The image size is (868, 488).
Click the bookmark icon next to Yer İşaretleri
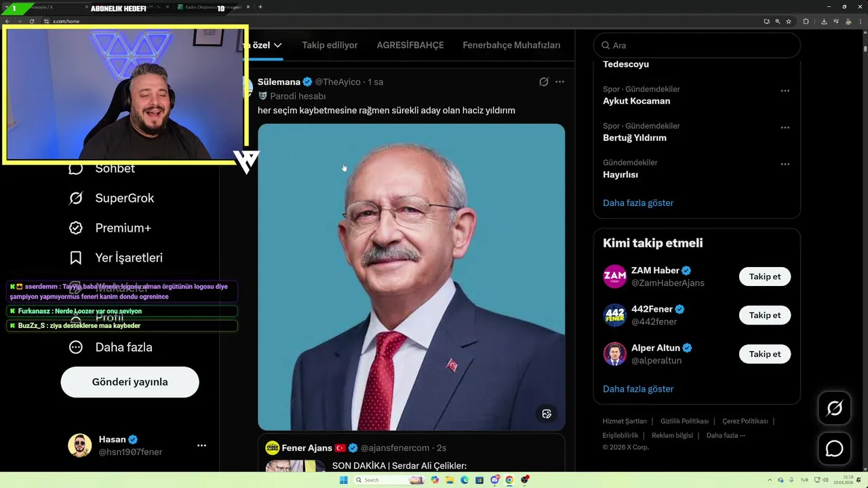[x=76, y=258]
